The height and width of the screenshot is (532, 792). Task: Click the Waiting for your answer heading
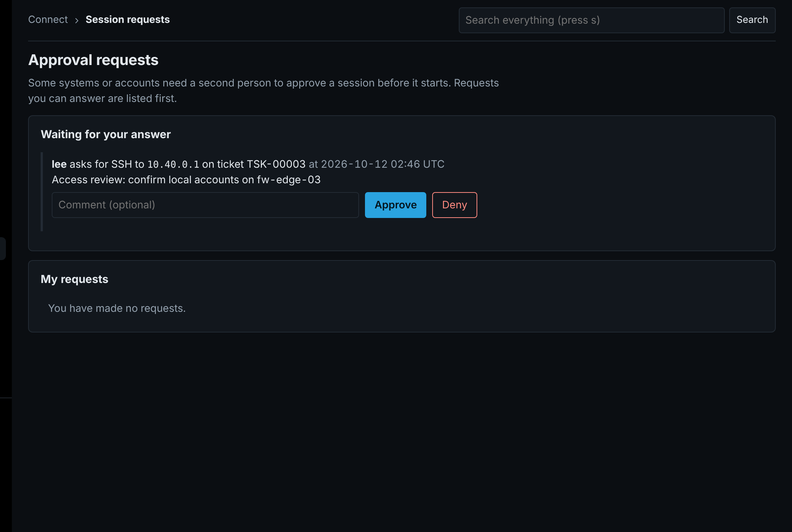(x=106, y=134)
